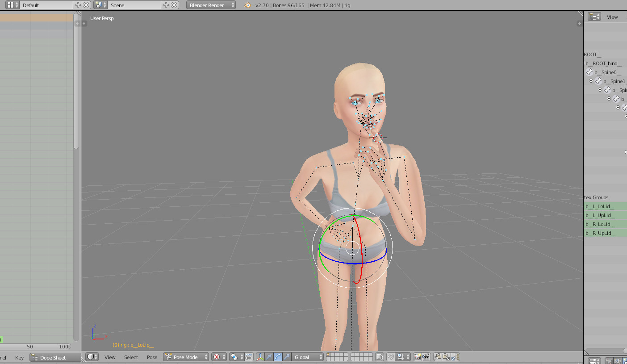This screenshot has height=364, width=627.
Task: Click the ROOT__ outliner entry
Action: 592,54
